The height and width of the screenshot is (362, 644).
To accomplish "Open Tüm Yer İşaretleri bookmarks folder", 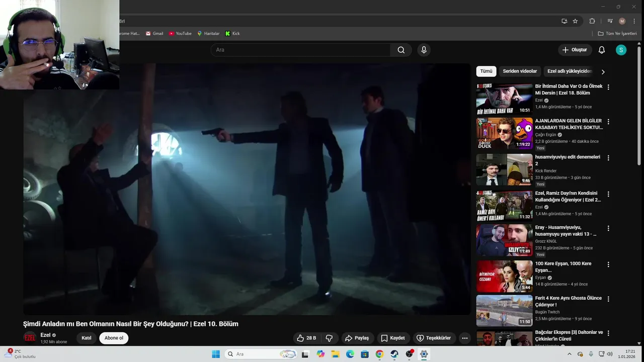I will click(617, 34).
